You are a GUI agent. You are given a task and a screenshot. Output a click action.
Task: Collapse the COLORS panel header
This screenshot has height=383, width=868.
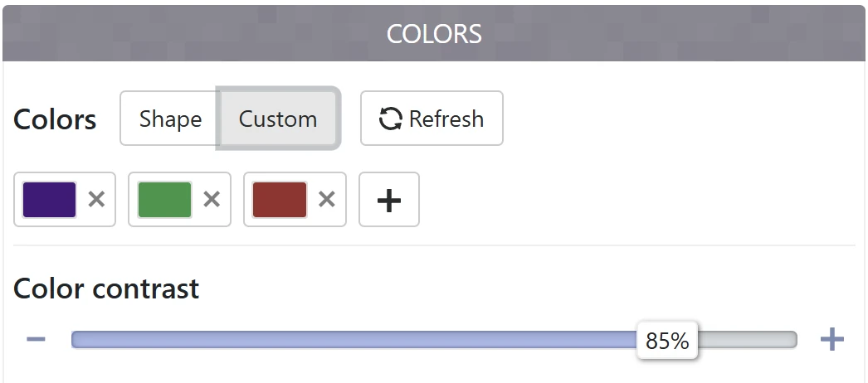coord(434,33)
